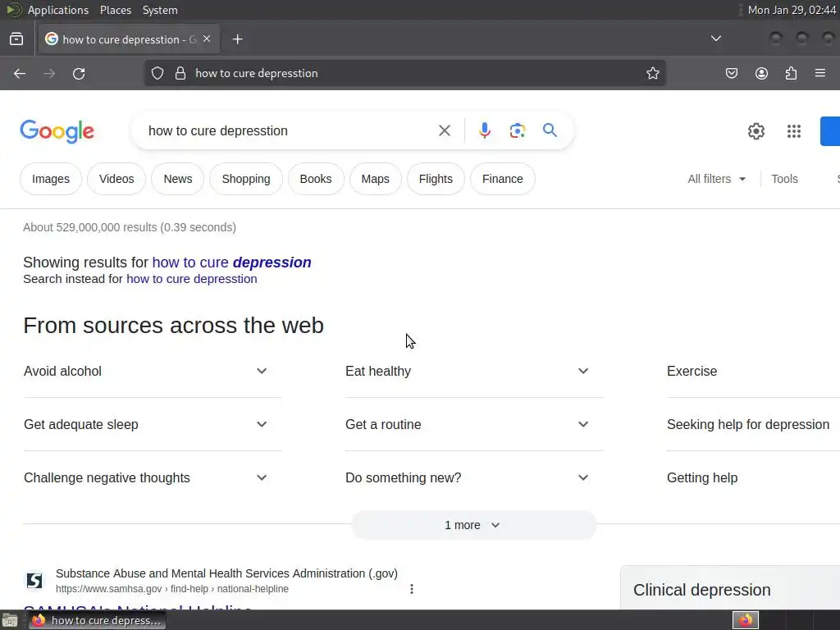Open the All filters dropdown

716,179
